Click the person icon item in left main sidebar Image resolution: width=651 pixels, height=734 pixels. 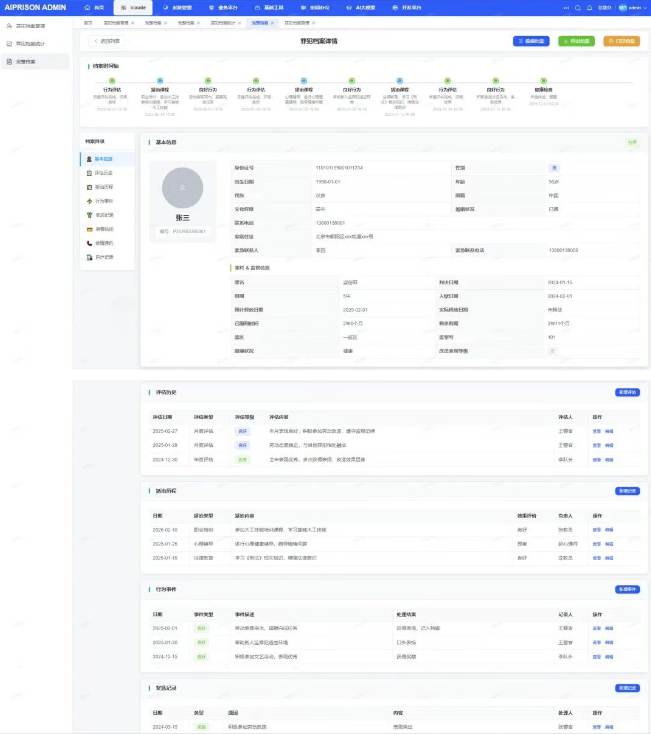35,26
